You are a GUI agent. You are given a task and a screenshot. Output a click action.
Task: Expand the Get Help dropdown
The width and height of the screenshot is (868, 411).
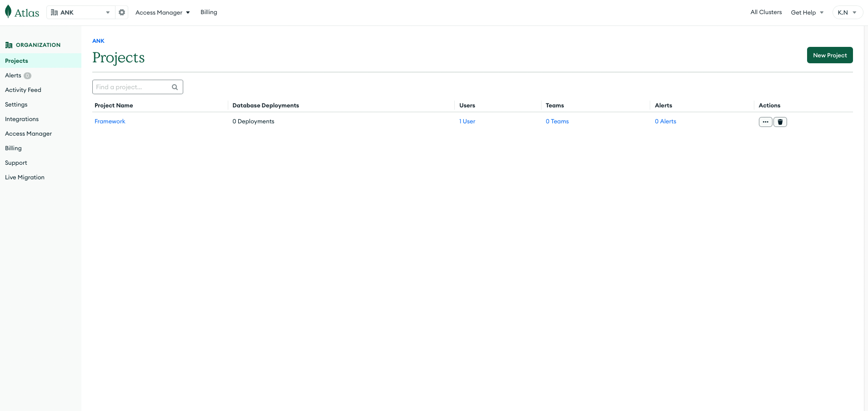pyautogui.click(x=807, y=12)
